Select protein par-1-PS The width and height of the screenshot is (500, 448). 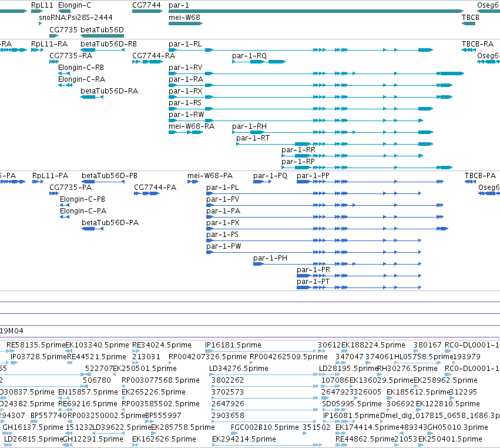(314, 240)
